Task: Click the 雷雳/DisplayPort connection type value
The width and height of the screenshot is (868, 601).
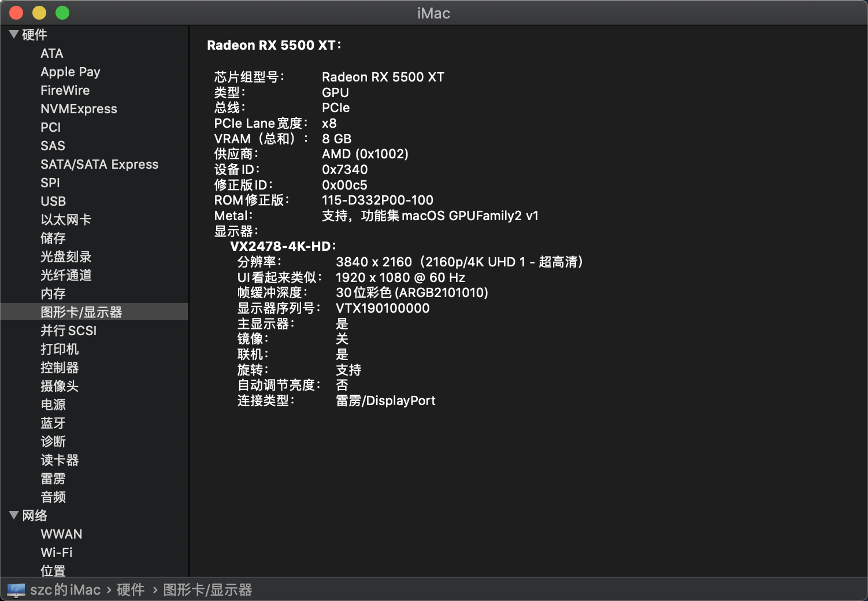Action: point(385,400)
